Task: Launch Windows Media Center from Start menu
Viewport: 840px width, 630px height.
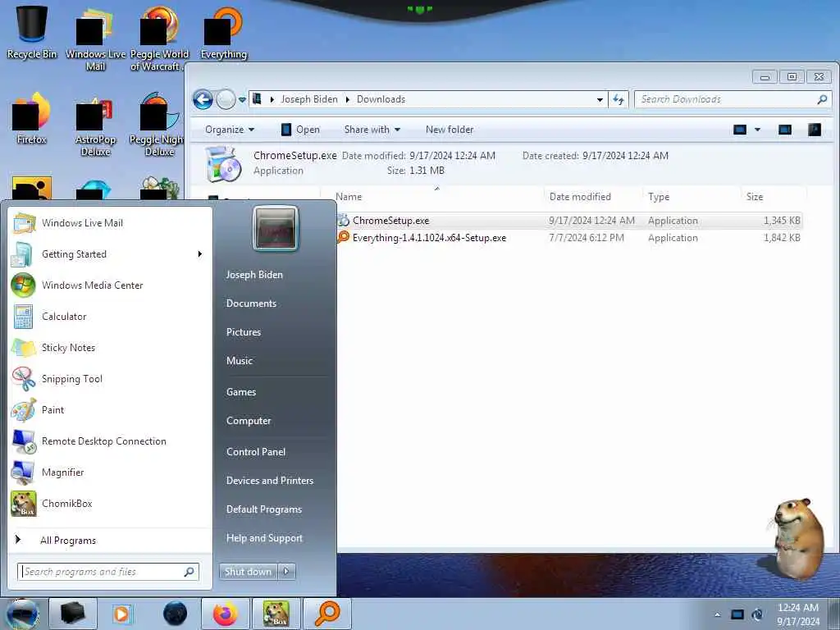Action: click(x=111, y=285)
